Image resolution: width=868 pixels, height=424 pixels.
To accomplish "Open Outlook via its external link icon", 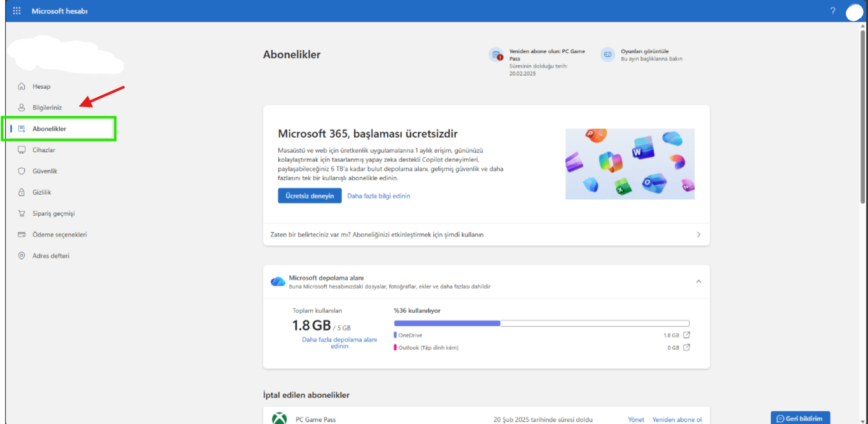I will click(x=686, y=347).
